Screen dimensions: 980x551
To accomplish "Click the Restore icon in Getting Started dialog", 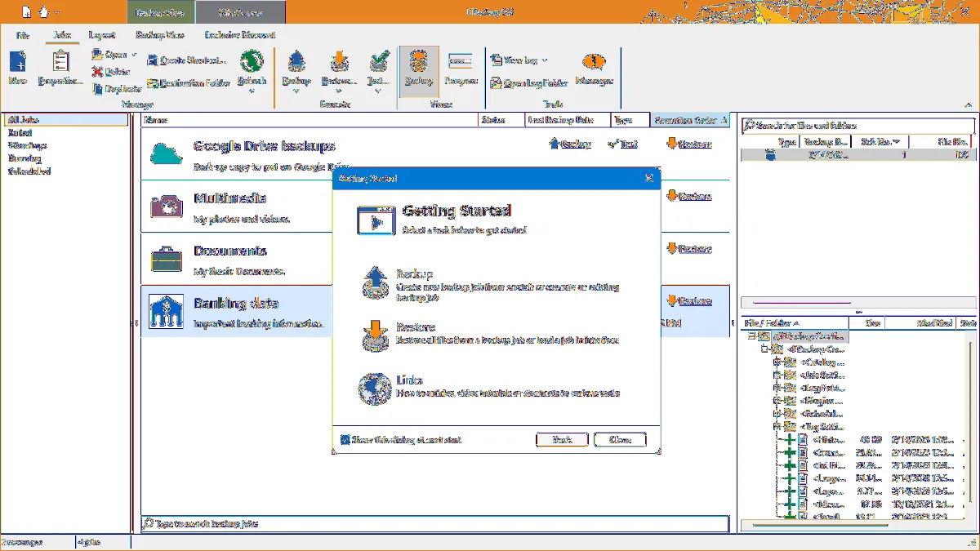I will (x=375, y=335).
